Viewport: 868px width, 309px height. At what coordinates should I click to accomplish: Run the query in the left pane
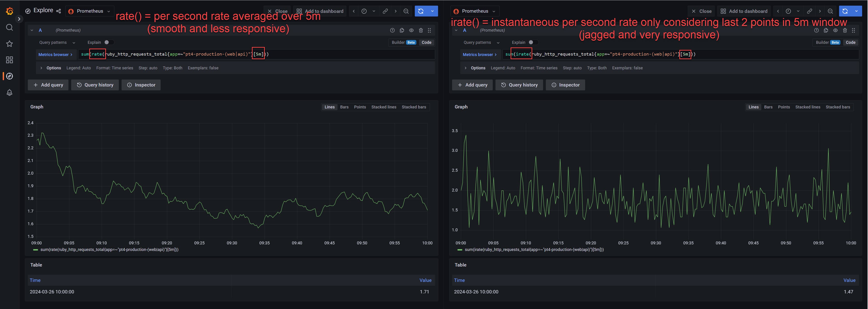(x=421, y=11)
